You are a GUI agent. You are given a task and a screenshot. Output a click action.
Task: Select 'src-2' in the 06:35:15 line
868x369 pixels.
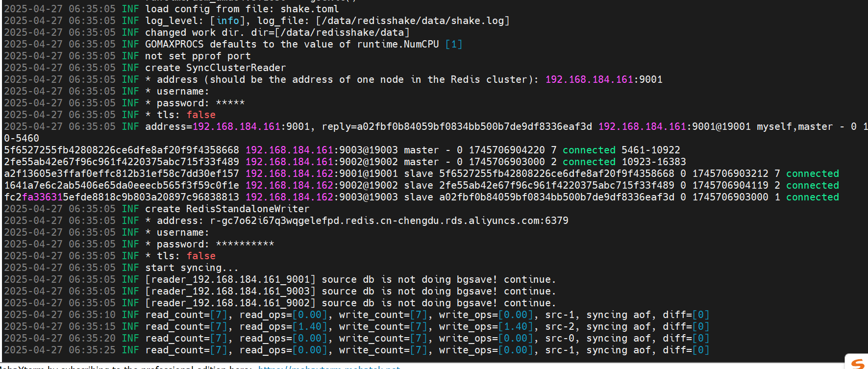[x=560, y=326]
